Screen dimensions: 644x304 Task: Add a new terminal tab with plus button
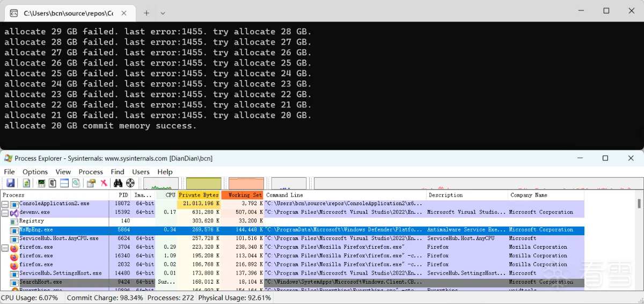147,13
